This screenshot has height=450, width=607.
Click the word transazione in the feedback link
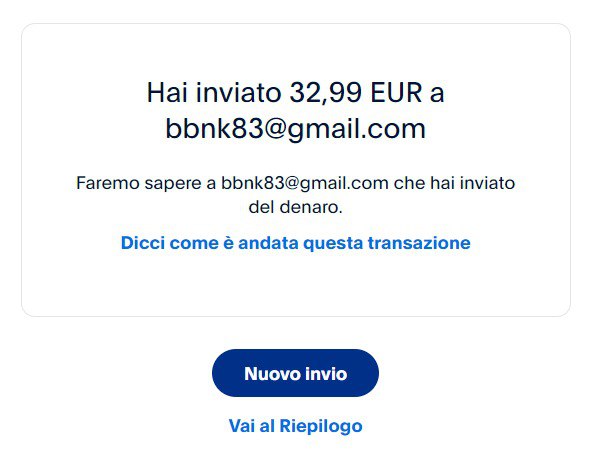point(419,243)
